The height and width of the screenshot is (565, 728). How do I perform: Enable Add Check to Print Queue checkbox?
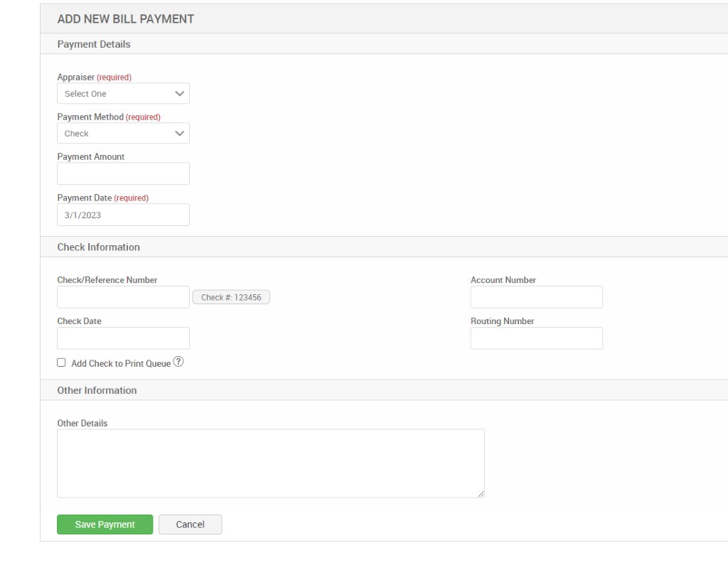61,362
